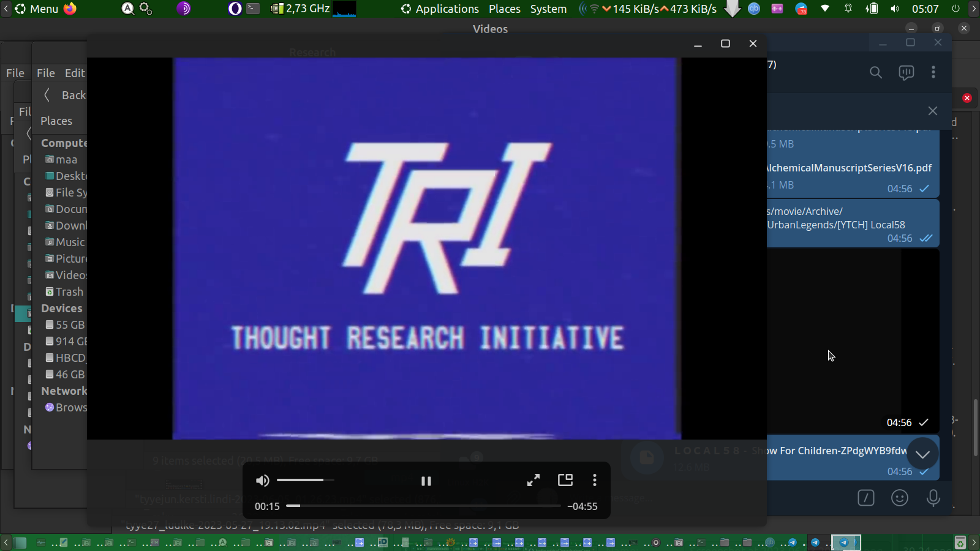This screenshot has width=980, height=551.
Task: Open Telegram chat discussion icon
Action: [x=906, y=73]
